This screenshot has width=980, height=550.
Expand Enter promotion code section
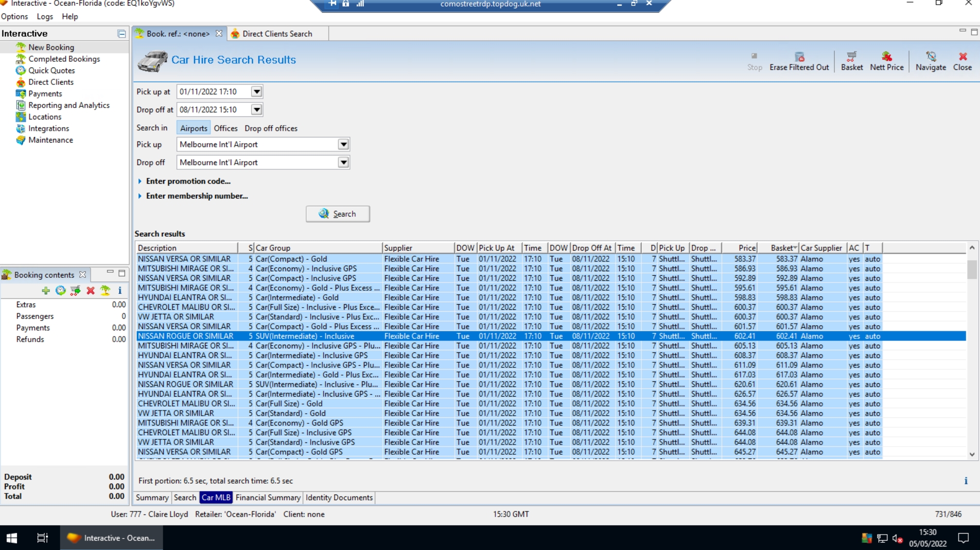click(184, 181)
